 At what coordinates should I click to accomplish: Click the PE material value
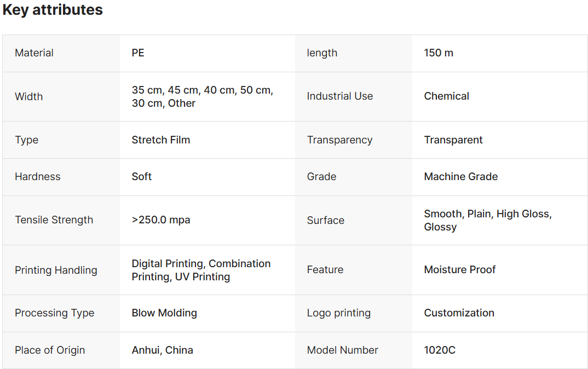coord(138,53)
